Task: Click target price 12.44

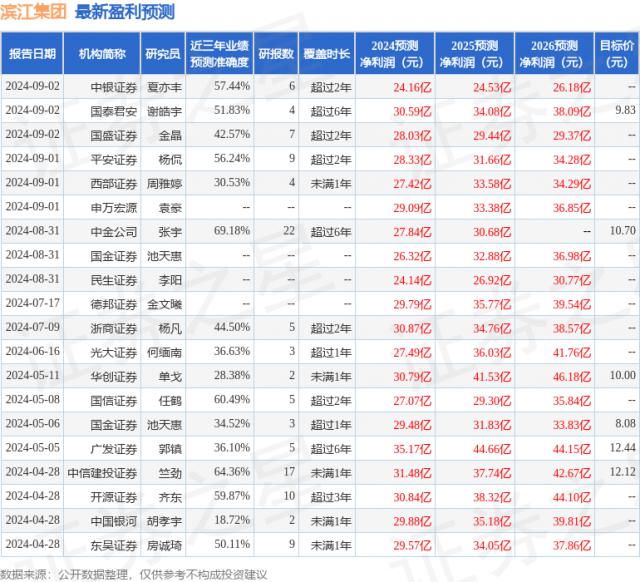Action: (x=623, y=447)
